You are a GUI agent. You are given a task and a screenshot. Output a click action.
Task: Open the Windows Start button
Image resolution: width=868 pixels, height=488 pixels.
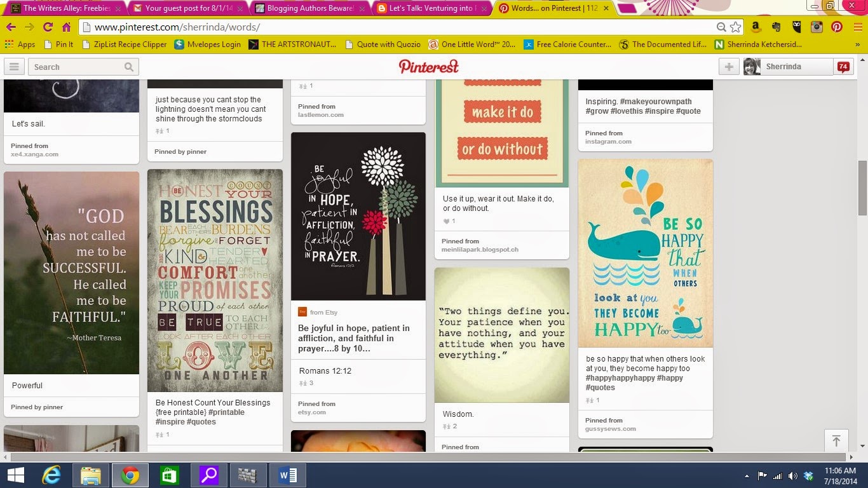tap(15, 475)
